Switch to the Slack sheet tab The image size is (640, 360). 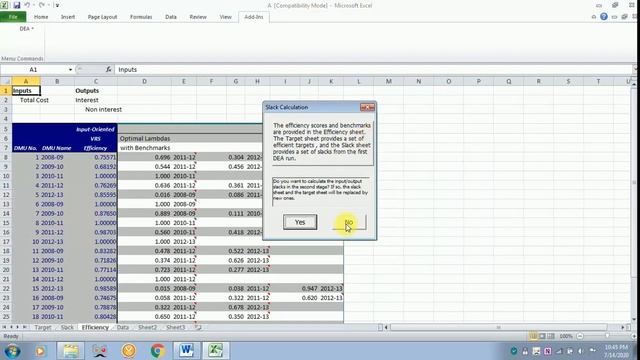[x=67, y=327]
